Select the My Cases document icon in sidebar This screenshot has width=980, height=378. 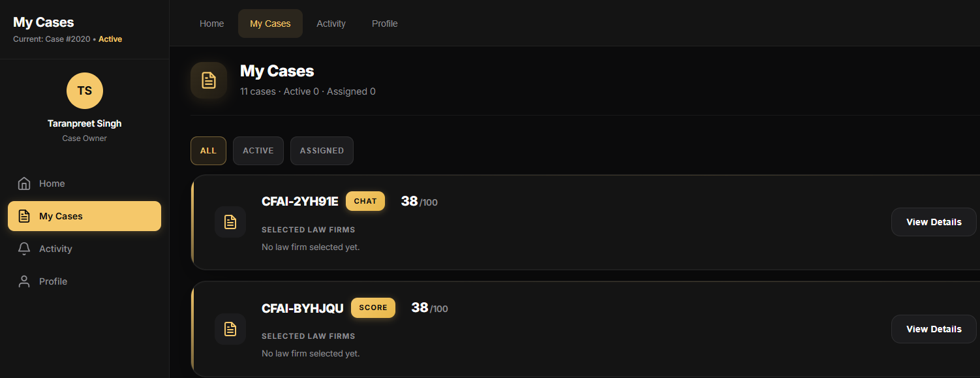click(24, 216)
